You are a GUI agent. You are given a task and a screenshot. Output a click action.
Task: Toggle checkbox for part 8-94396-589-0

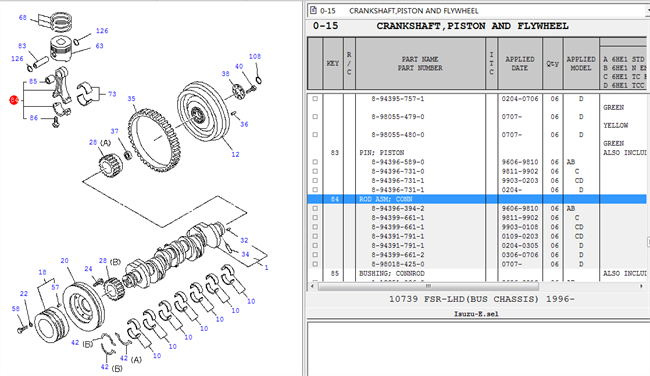[x=315, y=162]
